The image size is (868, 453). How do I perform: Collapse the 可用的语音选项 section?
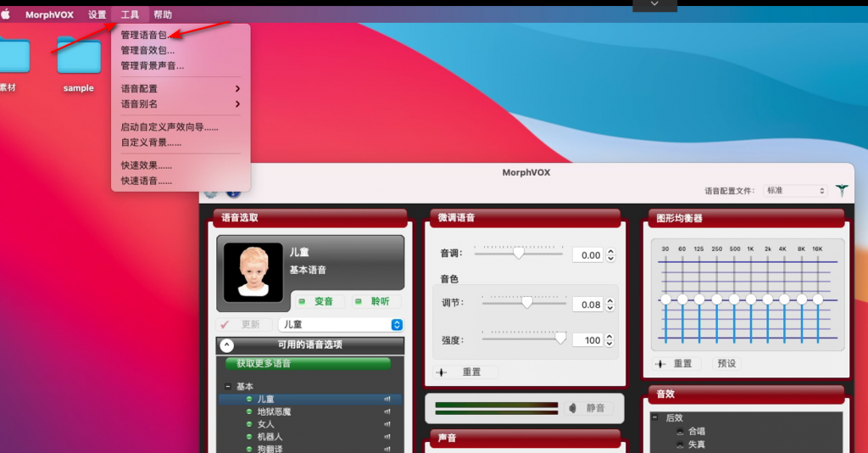(227, 345)
